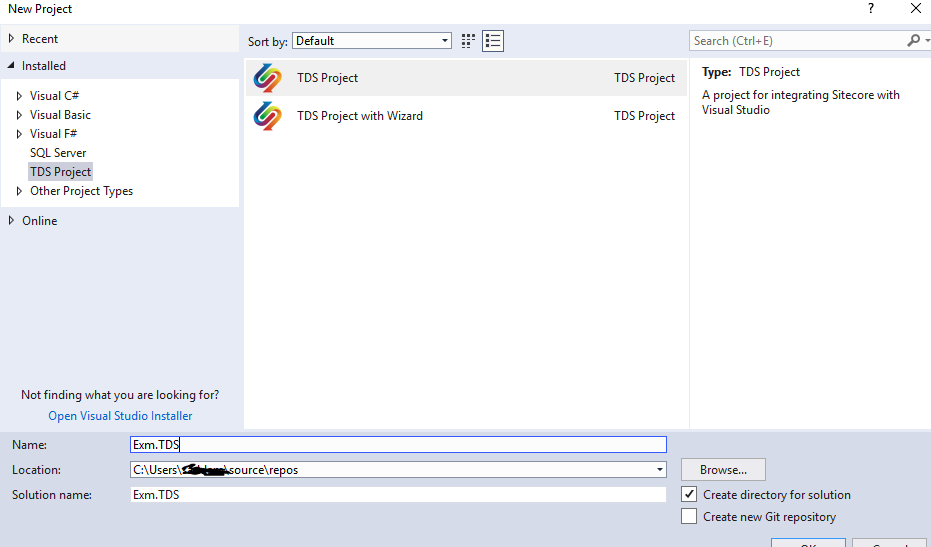Choose the TDS Project template name
This screenshot has width=931, height=547.
[x=328, y=78]
